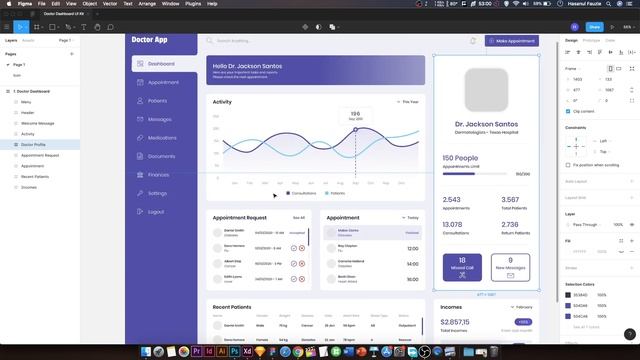Click the Create component icon
Viewport: 640px width, 360px height.
click(x=305, y=27)
